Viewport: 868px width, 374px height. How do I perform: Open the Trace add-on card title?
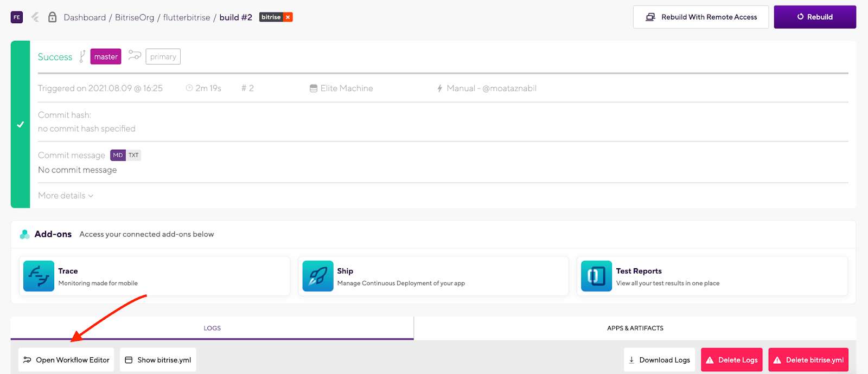coord(68,271)
